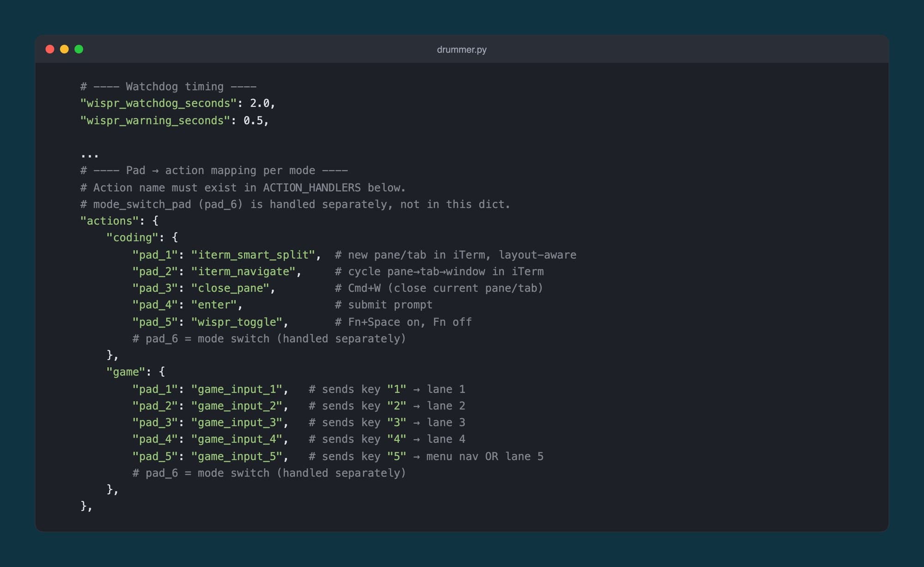Select the "actions" dictionary key
The height and width of the screenshot is (567, 924).
click(109, 221)
